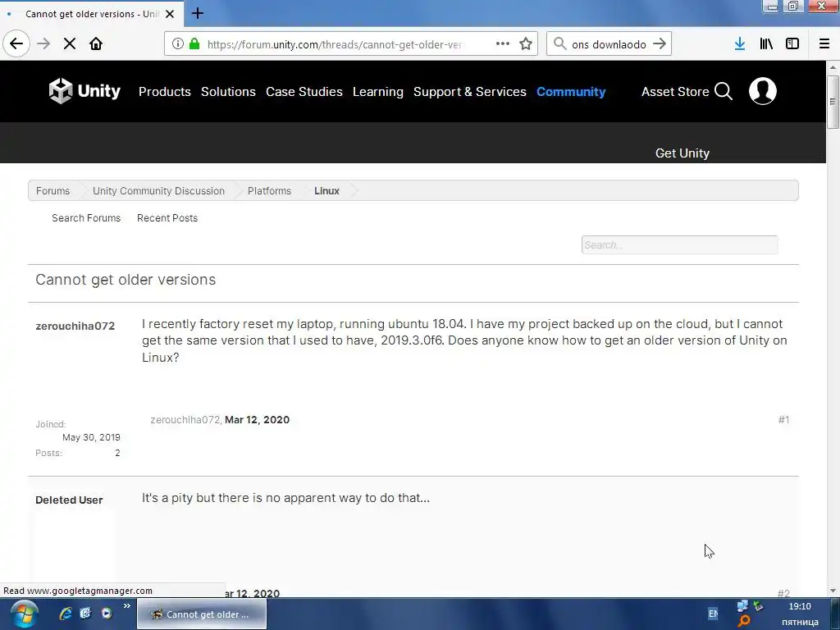The image size is (840, 630).
Task: Close the Cannot get older versions tab
Action: 170,14
